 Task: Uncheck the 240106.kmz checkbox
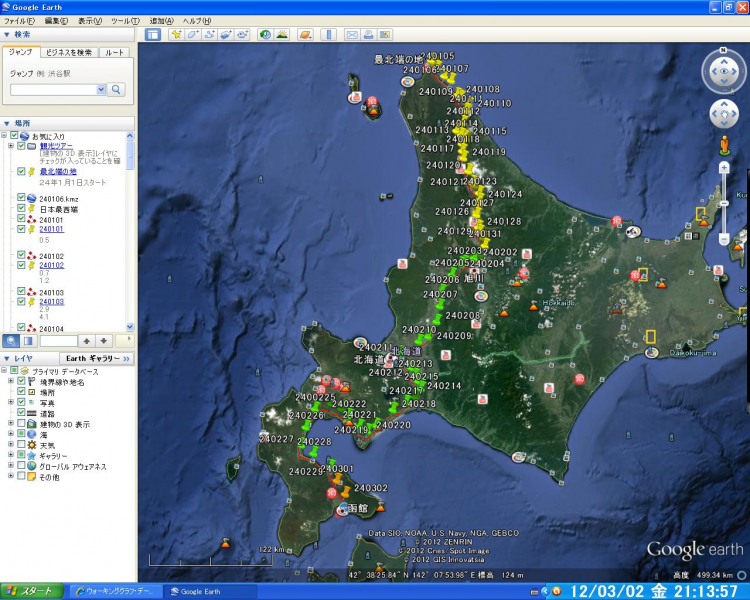(x=21, y=197)
